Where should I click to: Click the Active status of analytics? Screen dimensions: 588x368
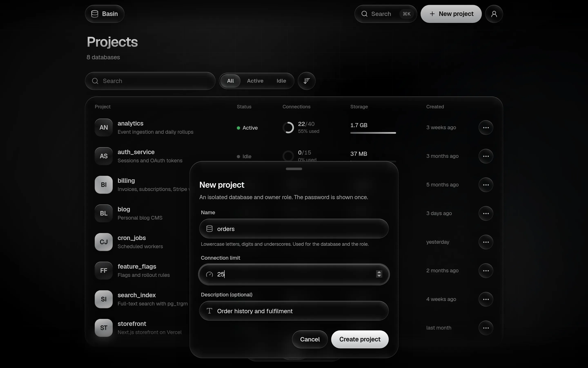[x=247, y=128]
